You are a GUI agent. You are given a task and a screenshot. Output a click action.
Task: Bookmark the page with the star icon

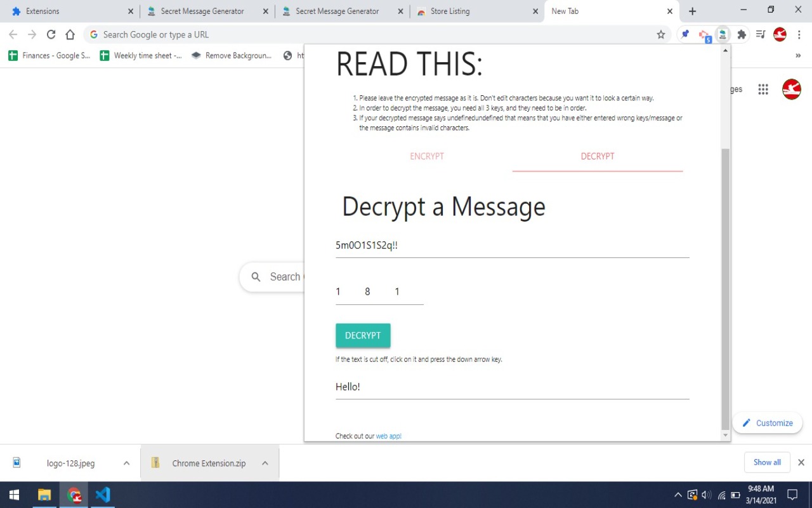click(x=660, y=34)
